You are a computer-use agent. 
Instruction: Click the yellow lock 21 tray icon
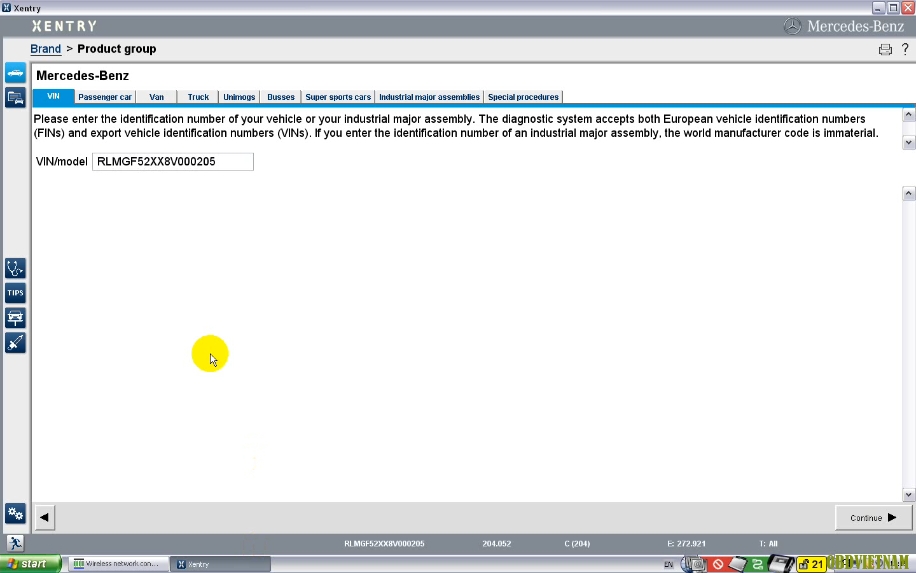click(811, 564)
